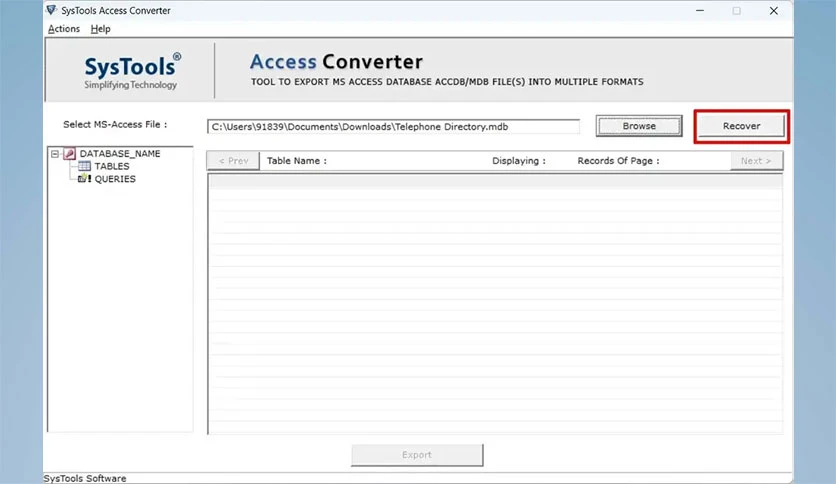Go to next page with Next
Screen dimensions: 836x484
(756, 160)
